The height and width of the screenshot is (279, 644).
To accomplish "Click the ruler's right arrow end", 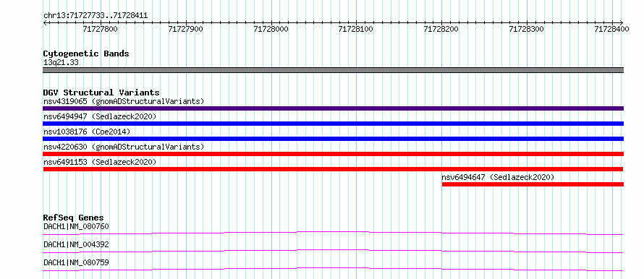I will pos(621,22).
